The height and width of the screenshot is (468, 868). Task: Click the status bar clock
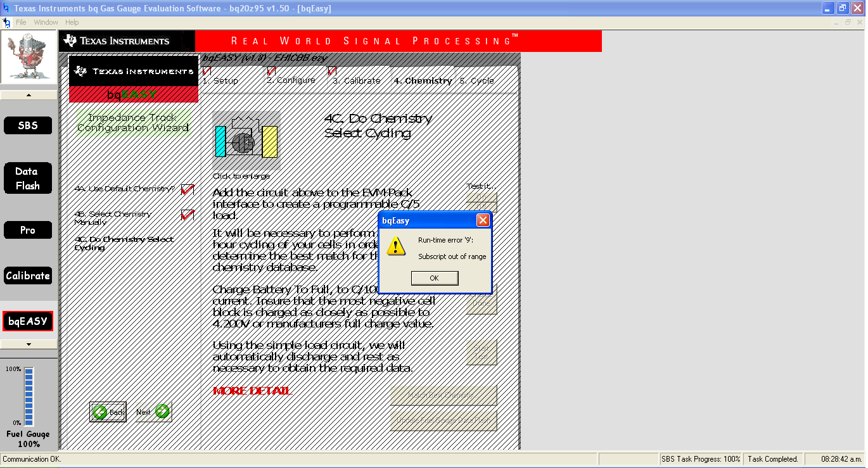coord(842,459)
